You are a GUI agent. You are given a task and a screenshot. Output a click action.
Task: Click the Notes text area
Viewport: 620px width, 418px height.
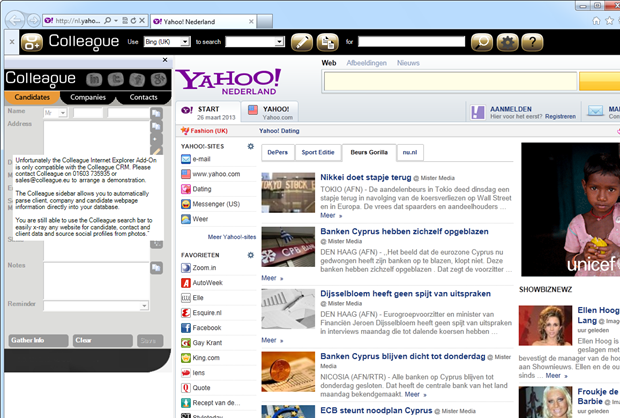click(96, 280)
